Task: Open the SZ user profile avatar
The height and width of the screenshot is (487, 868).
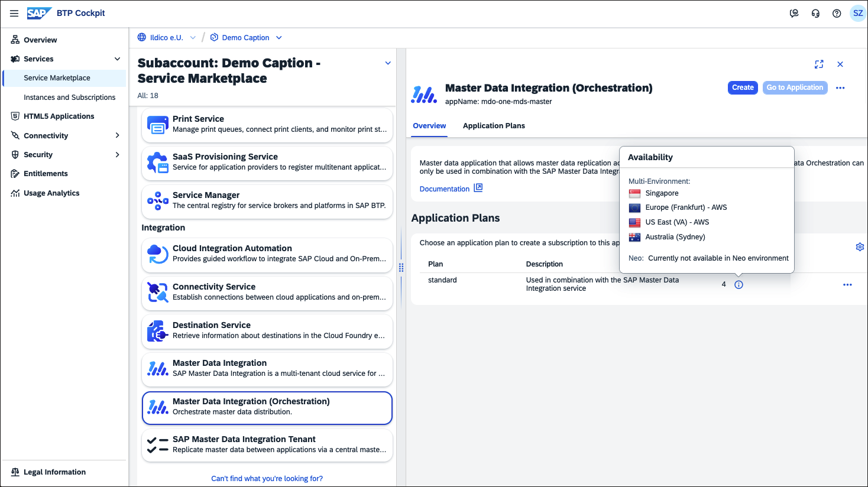Action: (x=858, y=13)
